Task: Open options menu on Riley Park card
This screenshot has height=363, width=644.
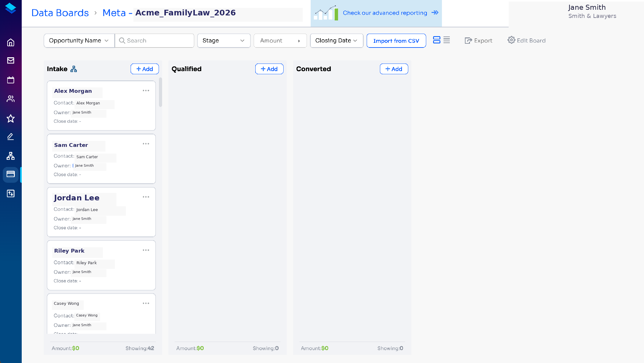Action: point(146,250)
